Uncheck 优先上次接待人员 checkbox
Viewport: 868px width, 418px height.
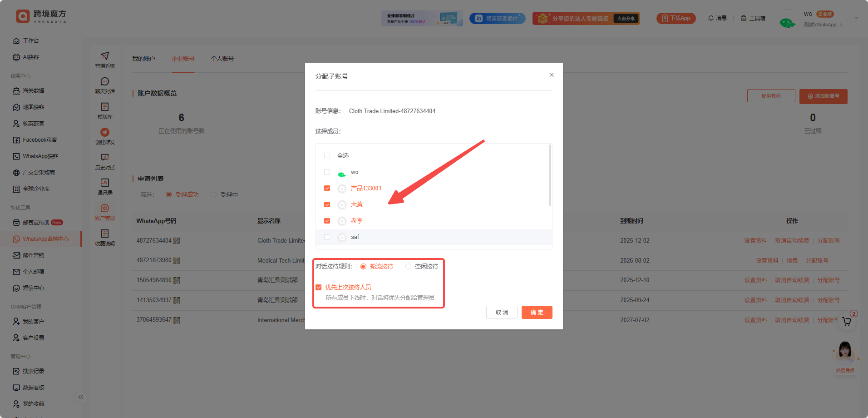point(319,287)
